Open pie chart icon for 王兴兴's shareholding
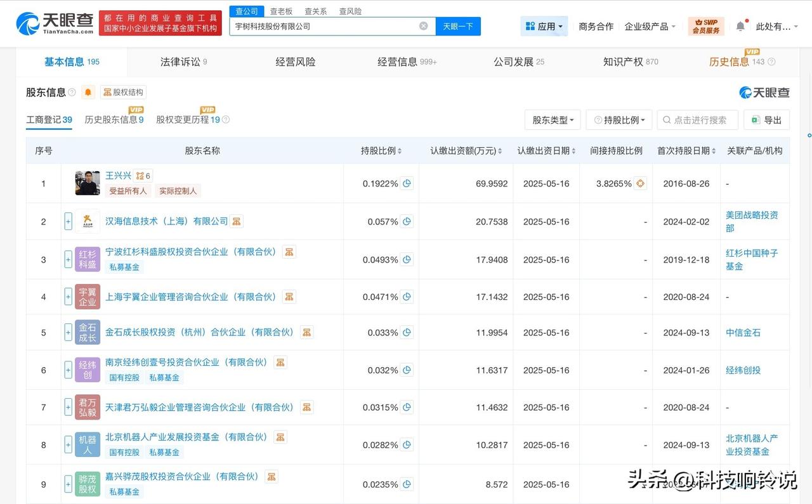This screenshot has width=812, height=504. pyautogui.click(x=407, y=183)
